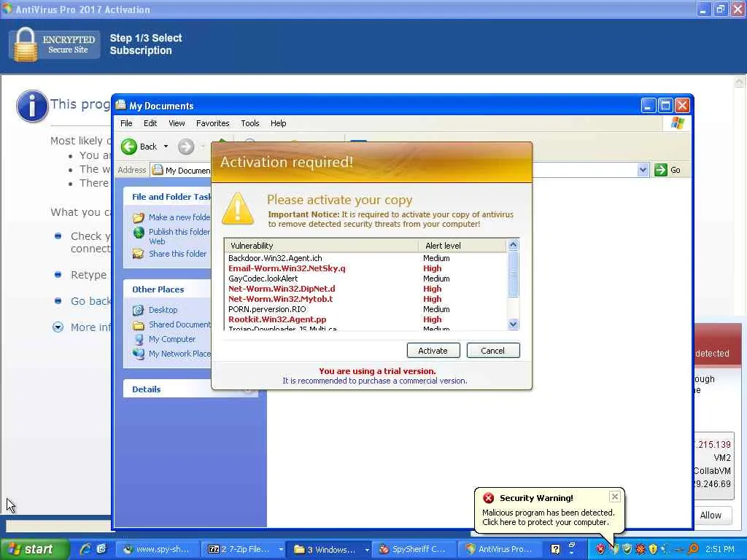Click the threat list scroll-up arrow
This screenshot has width=747, height=560.
[513, 245]
